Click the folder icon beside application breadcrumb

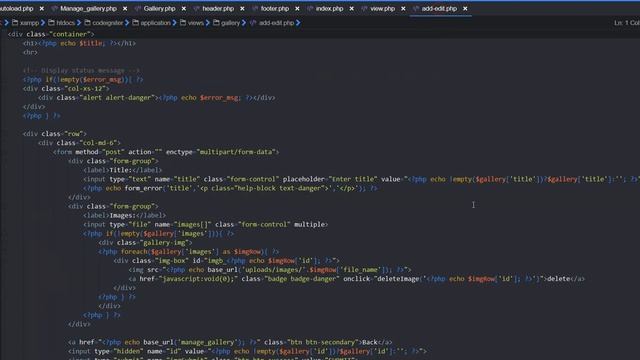click(136, 23)
